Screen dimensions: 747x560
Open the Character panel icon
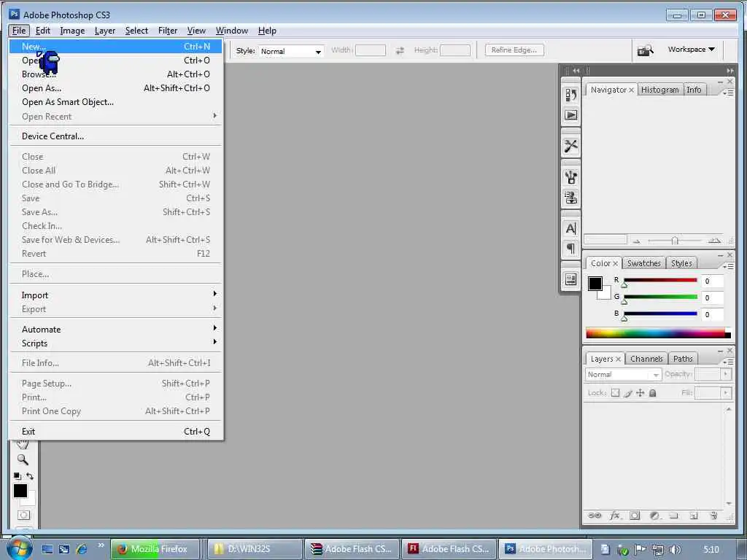pyautogui.click(x=570, y=228)
